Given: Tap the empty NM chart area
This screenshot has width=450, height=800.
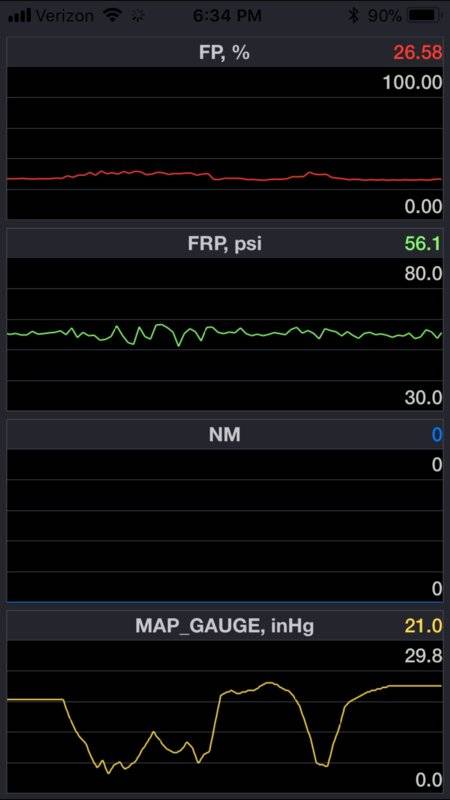Looking at the screenshot, I should pos(224,526).
